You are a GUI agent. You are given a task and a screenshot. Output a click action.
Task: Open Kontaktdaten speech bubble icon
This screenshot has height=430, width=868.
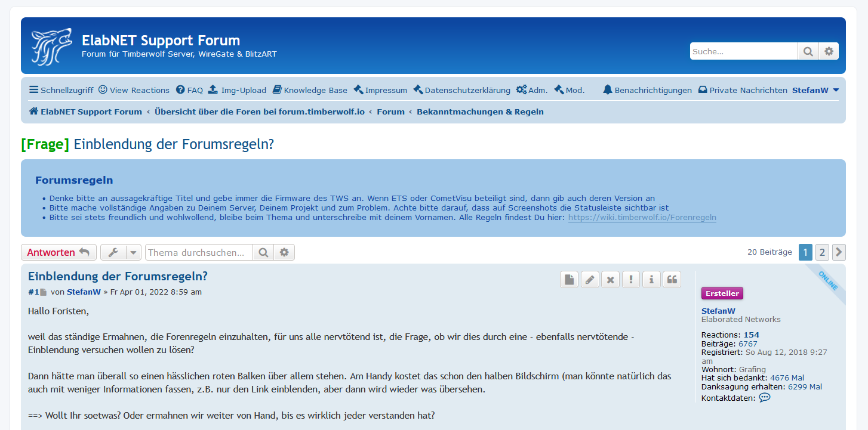pyautogui.click(x=764, y=397)
